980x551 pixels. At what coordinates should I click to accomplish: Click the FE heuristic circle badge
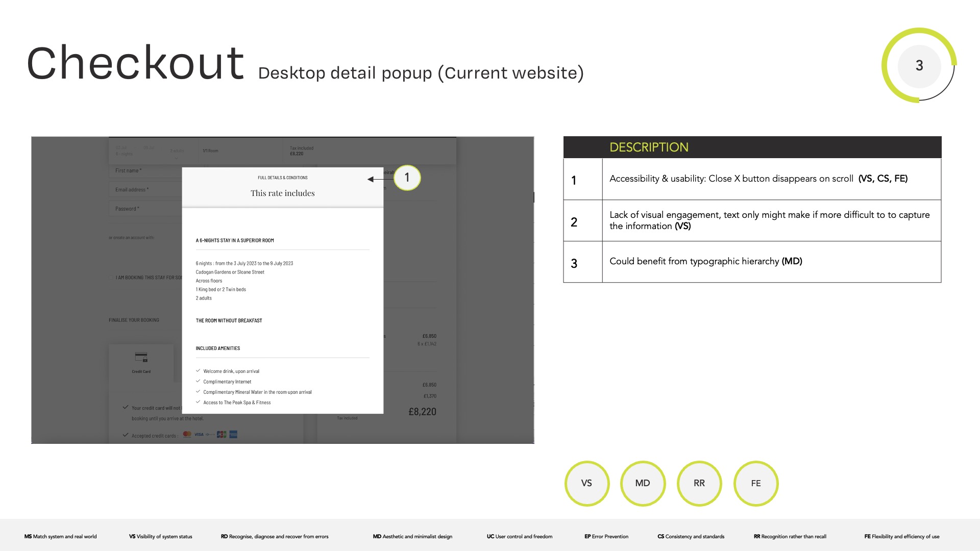[756, 483]
